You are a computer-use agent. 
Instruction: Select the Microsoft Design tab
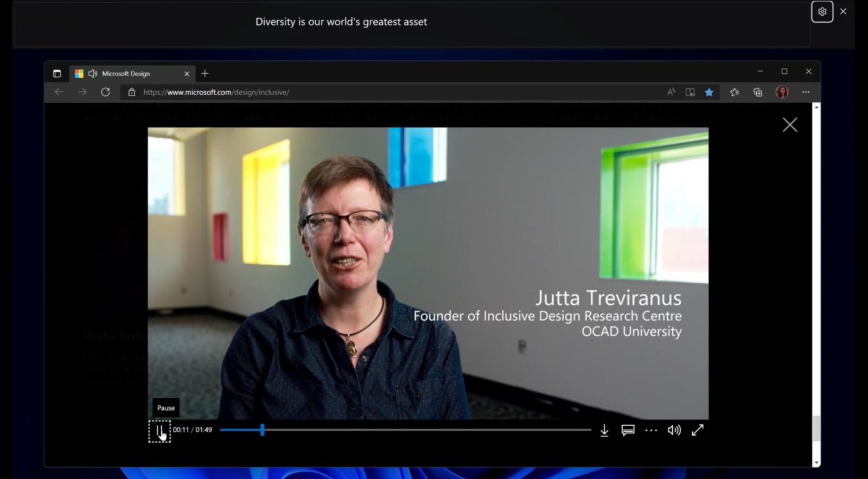coord(126,74)
